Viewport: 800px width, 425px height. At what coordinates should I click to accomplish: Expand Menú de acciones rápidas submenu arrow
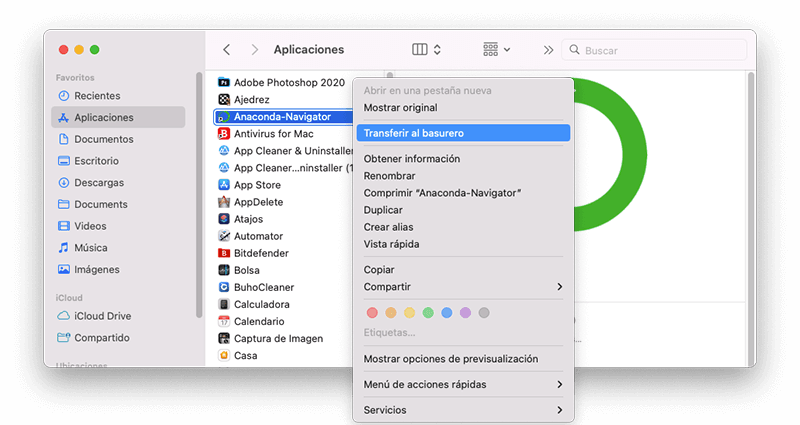click(x=560, y=384)
